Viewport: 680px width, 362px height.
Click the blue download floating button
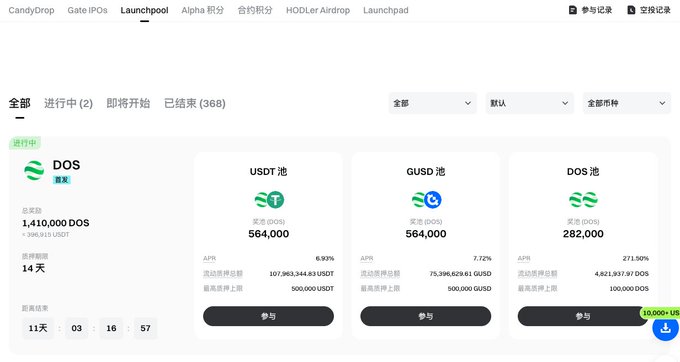click(x=666, y=328)
